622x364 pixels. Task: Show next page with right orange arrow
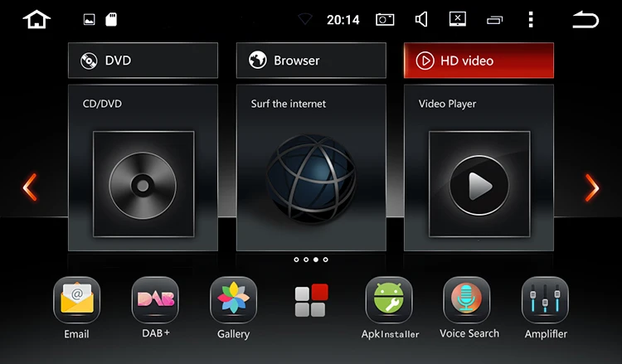(x=592, y=187)
